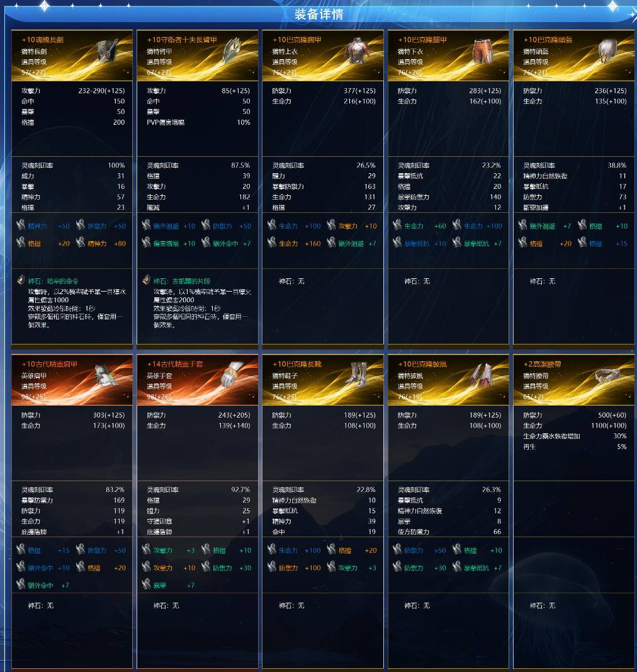Image resolution: width=637 pixels, height=672 pixels.
Task: Click the +10守衛者十夫長臂甲 shield icon
Action: (x=232, y=52)
